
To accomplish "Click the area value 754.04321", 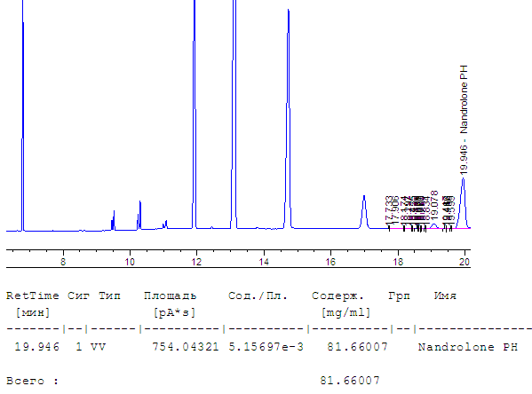I will tap(186, 347).
